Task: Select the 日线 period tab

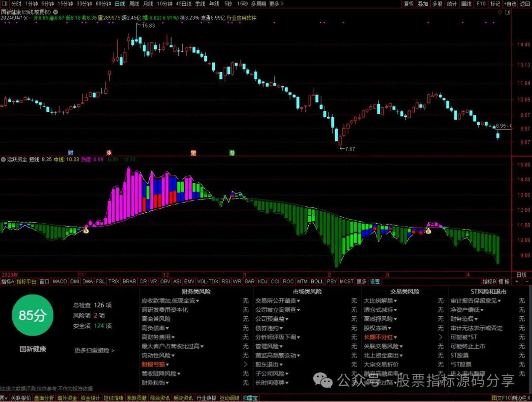Action: [120, 4]
